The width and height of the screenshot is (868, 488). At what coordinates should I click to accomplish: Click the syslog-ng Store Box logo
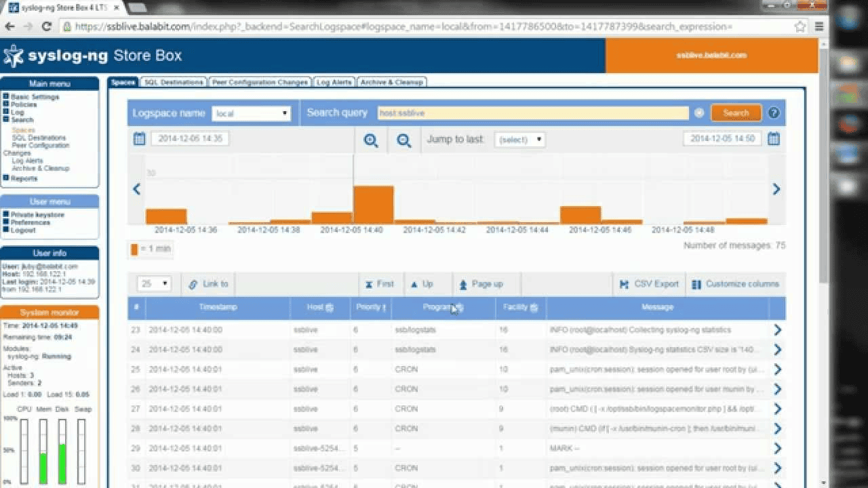[93, 56]
